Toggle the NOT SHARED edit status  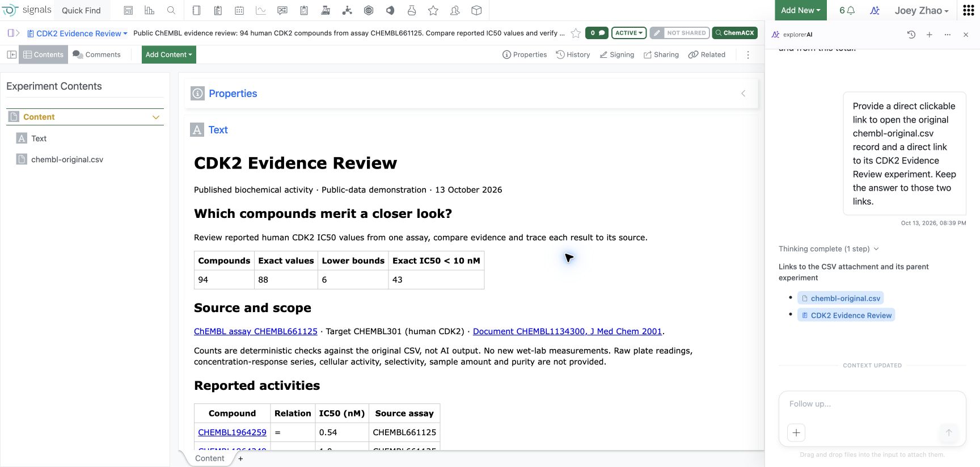click(679, 33)
